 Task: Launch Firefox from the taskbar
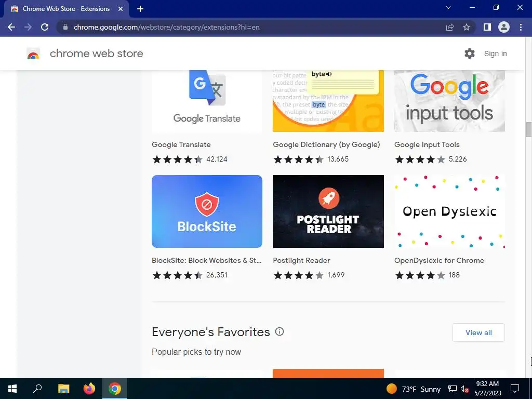point(89,389)
